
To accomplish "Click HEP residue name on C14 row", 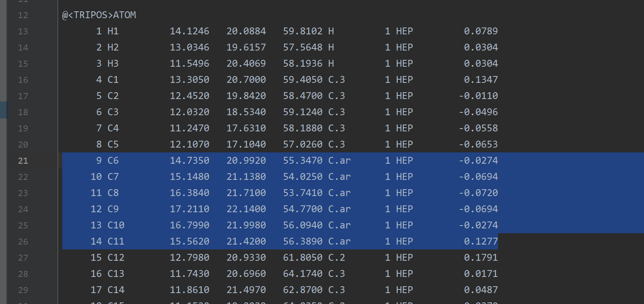I will [405, 290].
